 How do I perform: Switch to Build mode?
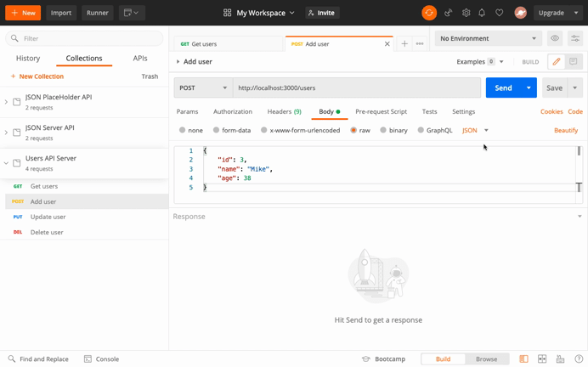443,359
